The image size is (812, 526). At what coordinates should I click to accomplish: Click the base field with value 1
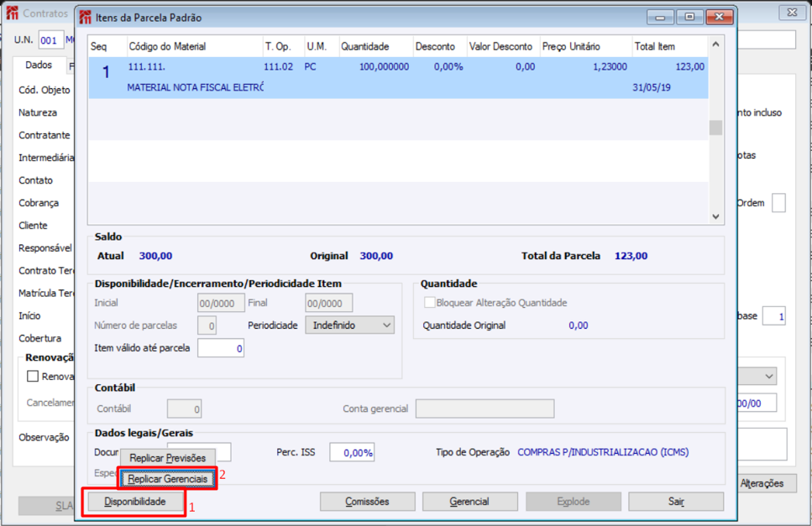point(774,316)
